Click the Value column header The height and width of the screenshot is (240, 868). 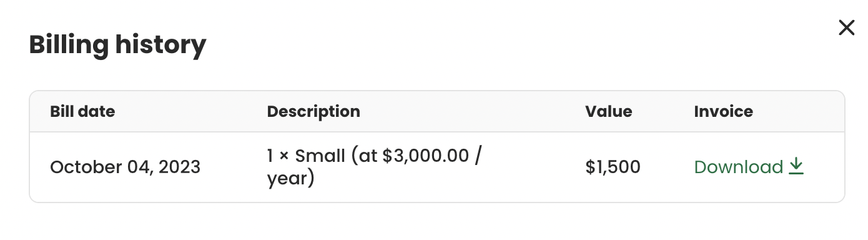pyautogui.click(x=609, y=112)
